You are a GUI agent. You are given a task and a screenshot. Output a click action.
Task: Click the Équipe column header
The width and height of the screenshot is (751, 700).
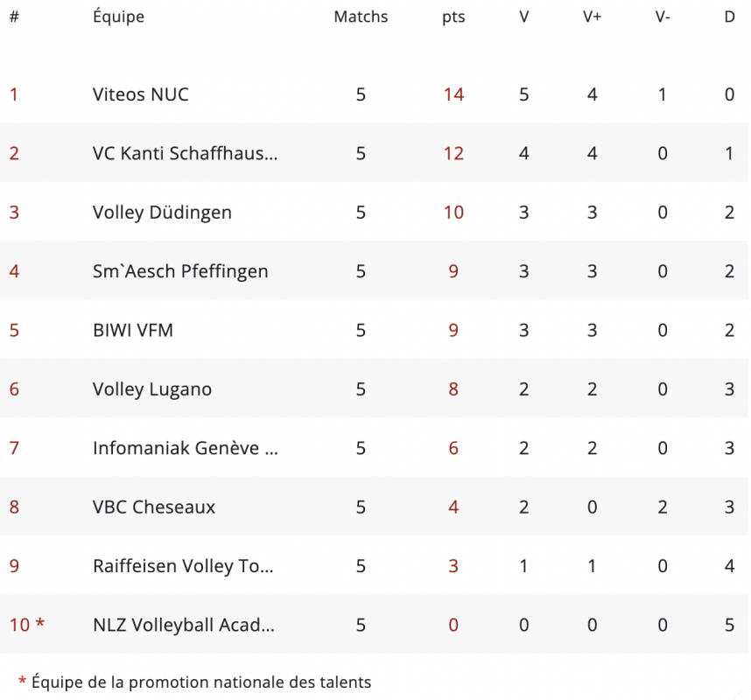click(118, 17)
